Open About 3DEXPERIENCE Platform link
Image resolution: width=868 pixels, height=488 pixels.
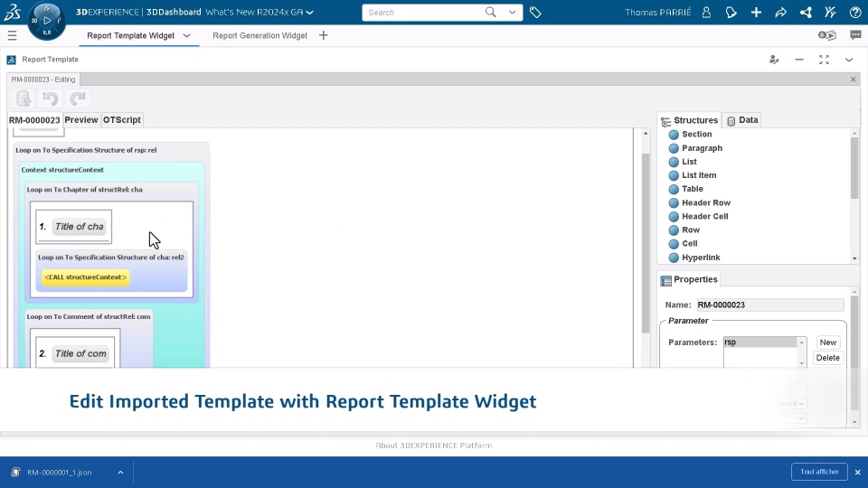pos(433,446)
